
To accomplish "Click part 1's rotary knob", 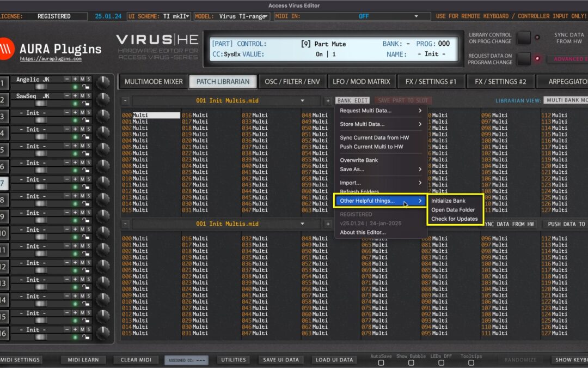I will (103, 83).
